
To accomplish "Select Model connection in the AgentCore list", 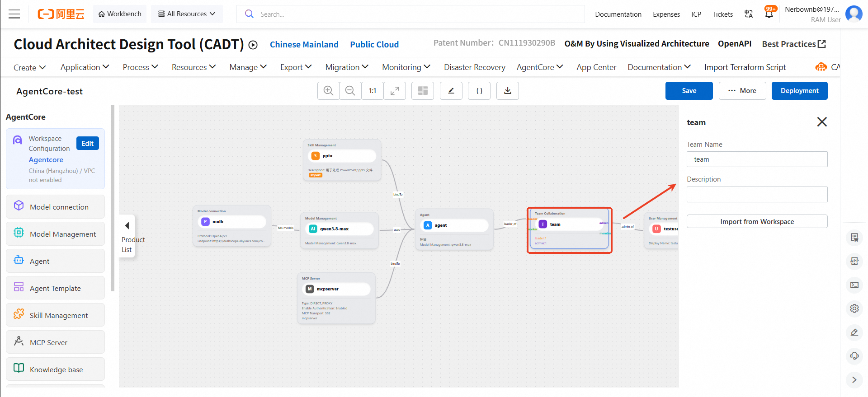I will point(55,207).
